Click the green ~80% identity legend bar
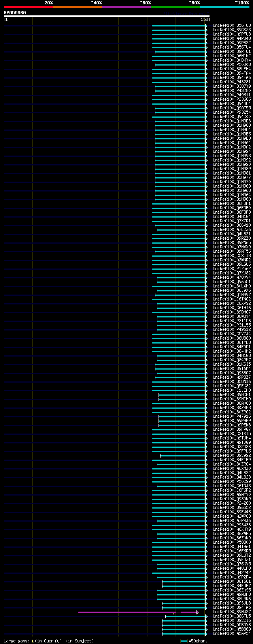The image size is (253, 644). [x=176, y=7]
